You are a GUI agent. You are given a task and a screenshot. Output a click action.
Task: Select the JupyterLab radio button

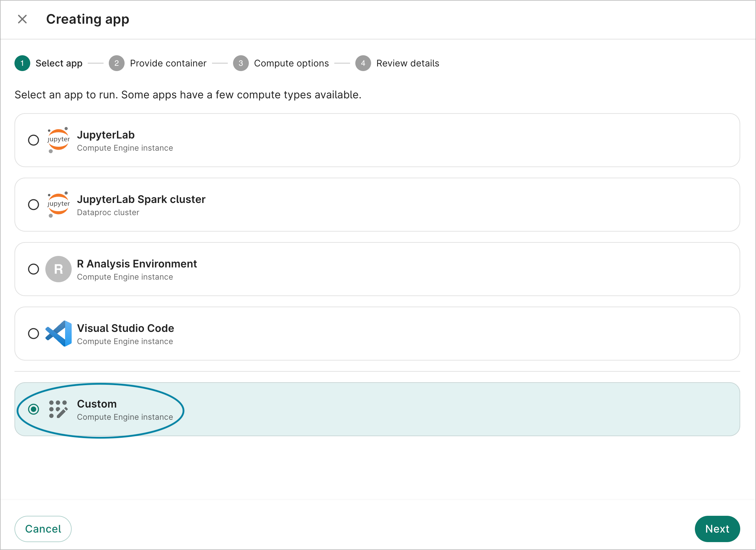coord(33,140)
